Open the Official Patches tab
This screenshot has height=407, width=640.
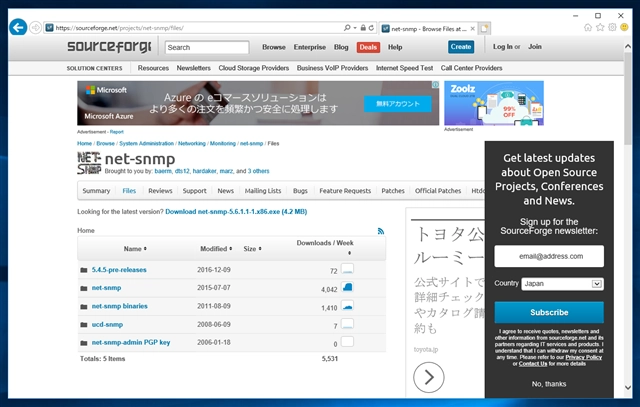(438, 191)
